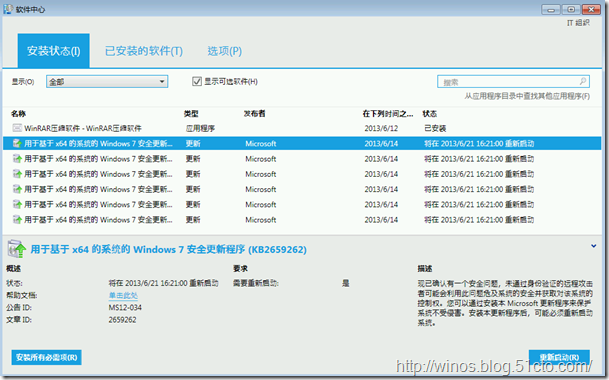Sort by the 发布者 column header
Viewport: 609px width, 380px height.
coord(254,113)
